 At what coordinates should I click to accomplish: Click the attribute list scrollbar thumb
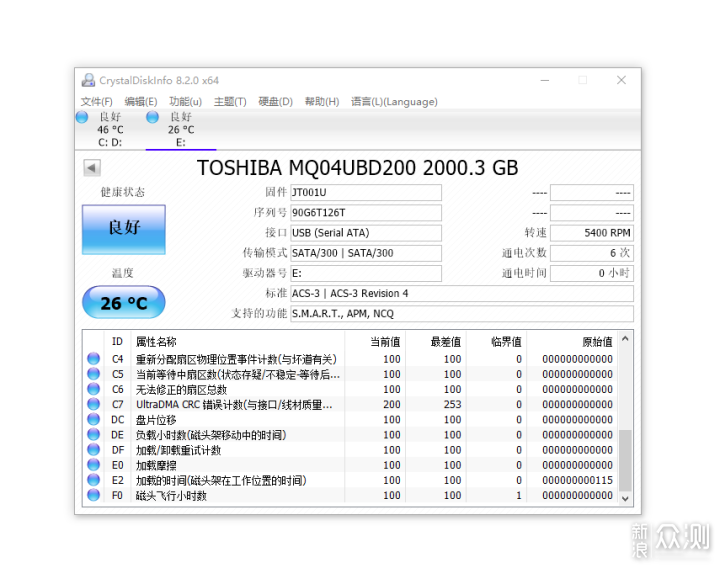tap(625, 460)
